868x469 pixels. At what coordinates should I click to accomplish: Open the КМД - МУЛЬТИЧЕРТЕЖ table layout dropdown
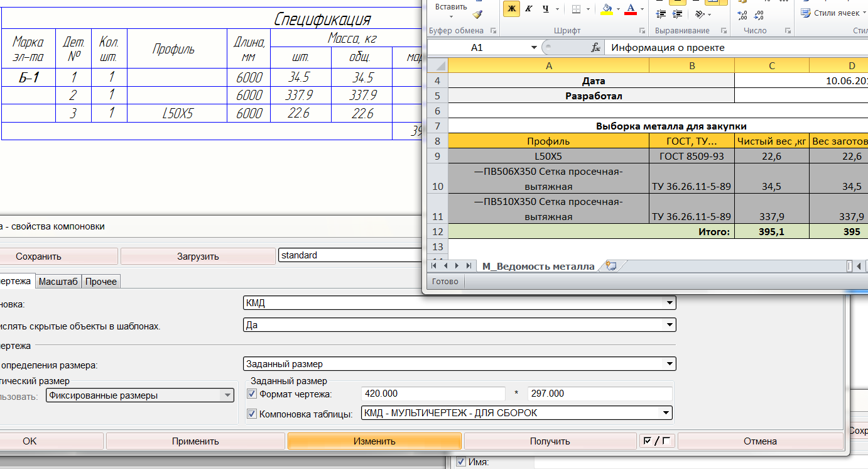tap(666, 414)
